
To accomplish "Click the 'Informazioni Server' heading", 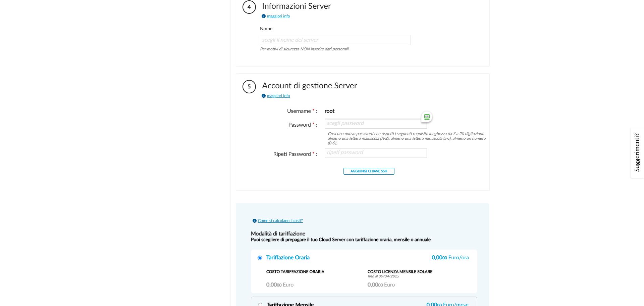I will tap(296, 6).
